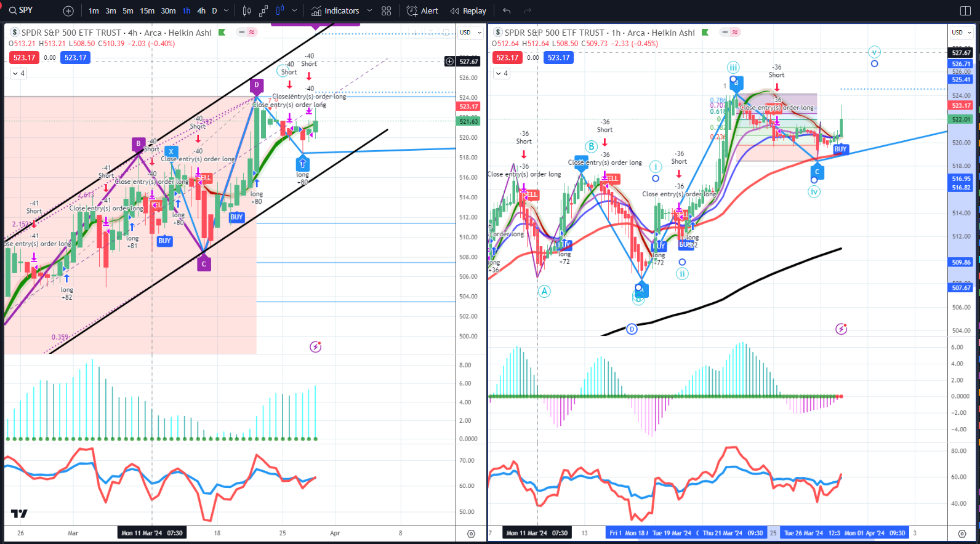Screen dimensions: 980x544
Task: Expand the indicator legend '4' on 4h chart
Action: click(18, 73)
